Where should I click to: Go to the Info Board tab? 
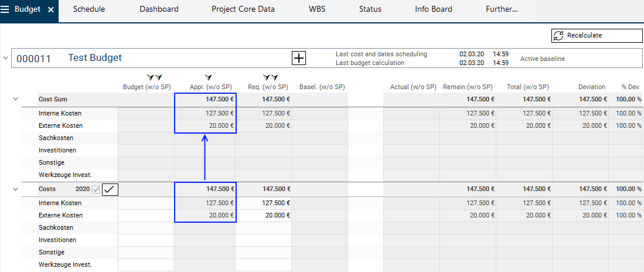tap(433, 9)
